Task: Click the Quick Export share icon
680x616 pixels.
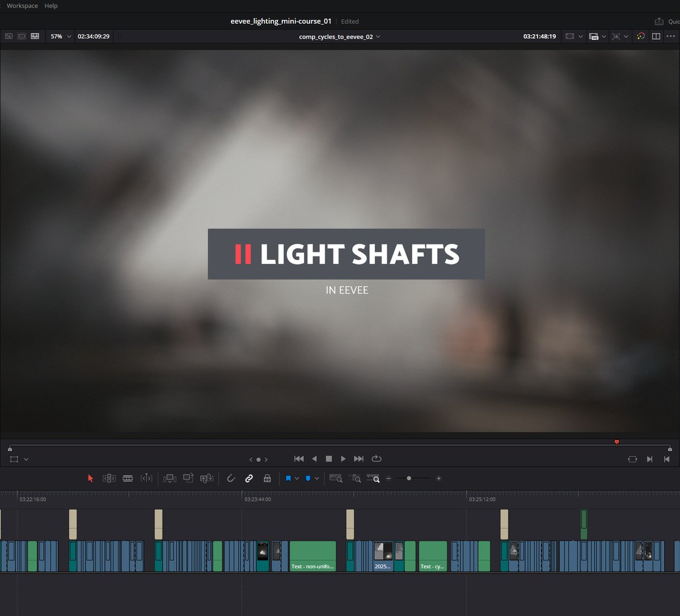Action: [x=659, y=21]
